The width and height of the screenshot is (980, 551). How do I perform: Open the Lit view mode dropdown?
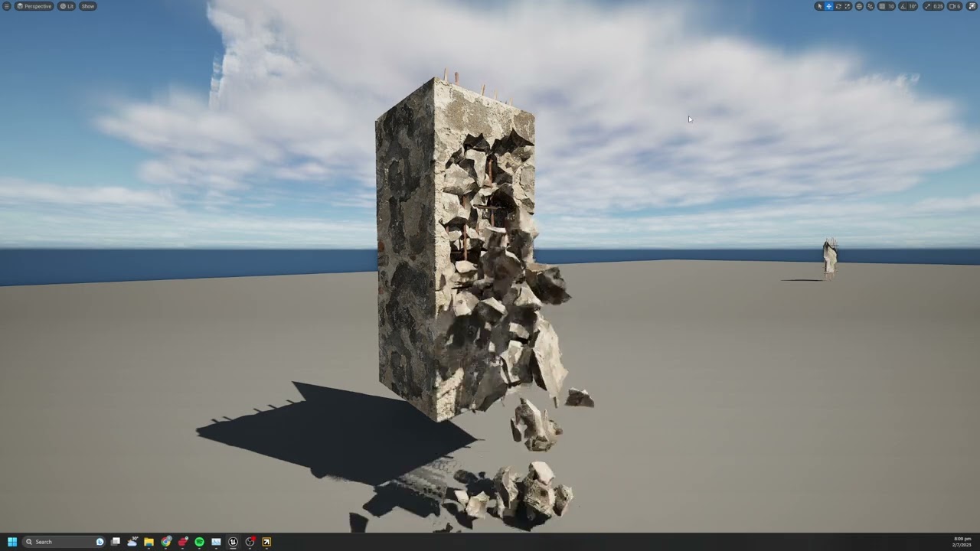tap(67, 6)
